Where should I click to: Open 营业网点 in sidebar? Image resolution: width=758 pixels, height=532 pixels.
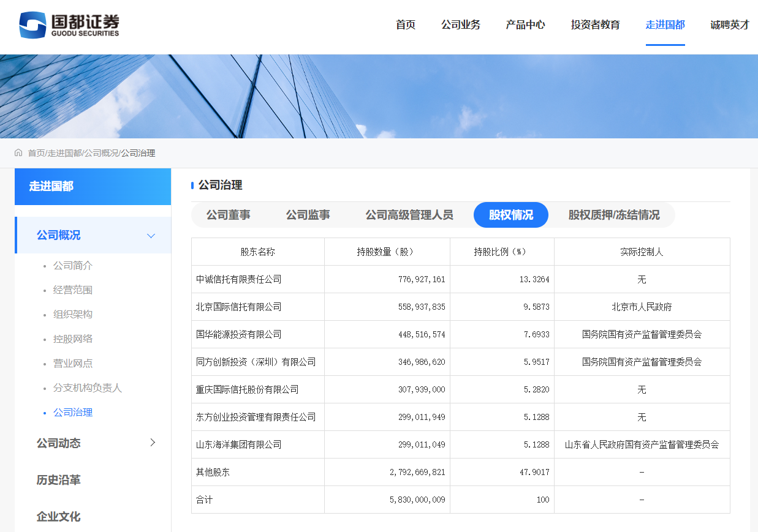(73, 364)
